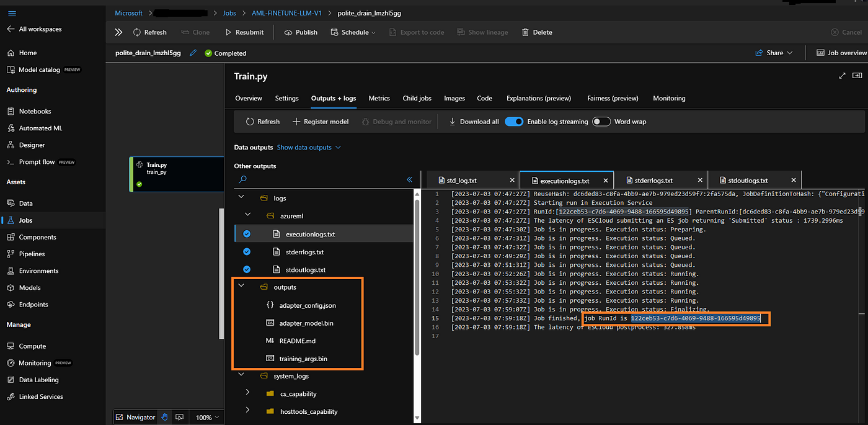Uncheck the stdoutlogs.txt checkmark
Viewport: 868px width, 425px height.
pyautogui.click(x=247, y=269)
